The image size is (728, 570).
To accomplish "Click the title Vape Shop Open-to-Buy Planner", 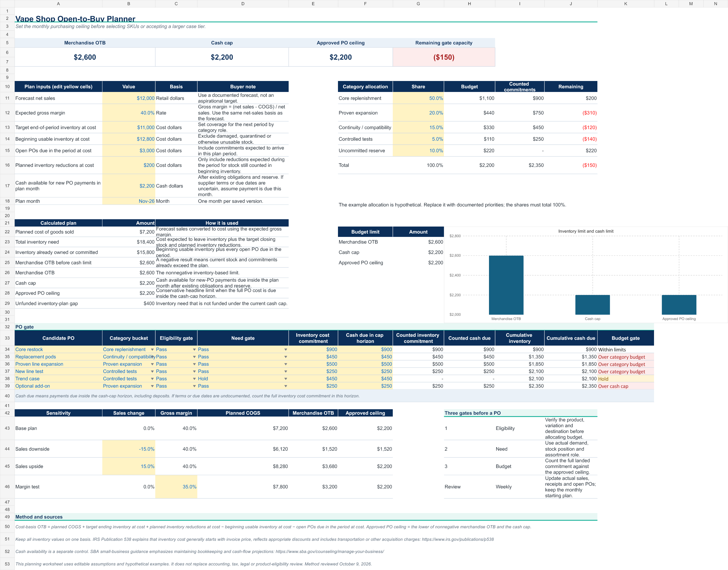I will pos(76,19).
